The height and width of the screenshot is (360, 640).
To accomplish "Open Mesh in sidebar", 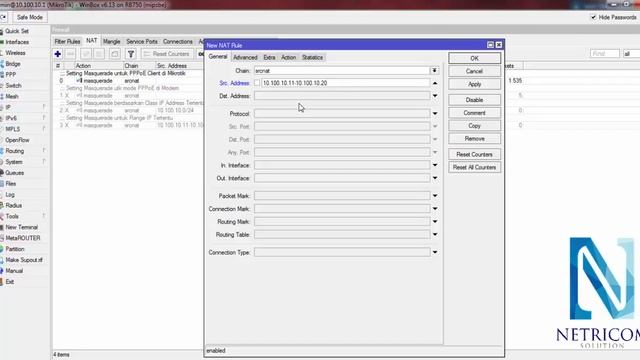I will (12, 96).
